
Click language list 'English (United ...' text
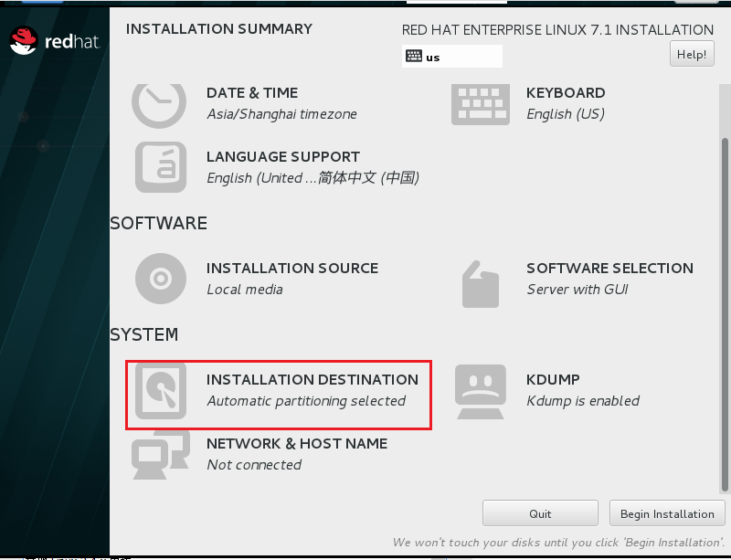coord(313,178)
